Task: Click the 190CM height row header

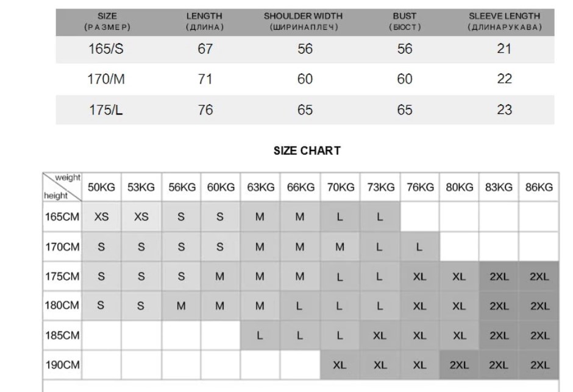Action: click(62, 365)
